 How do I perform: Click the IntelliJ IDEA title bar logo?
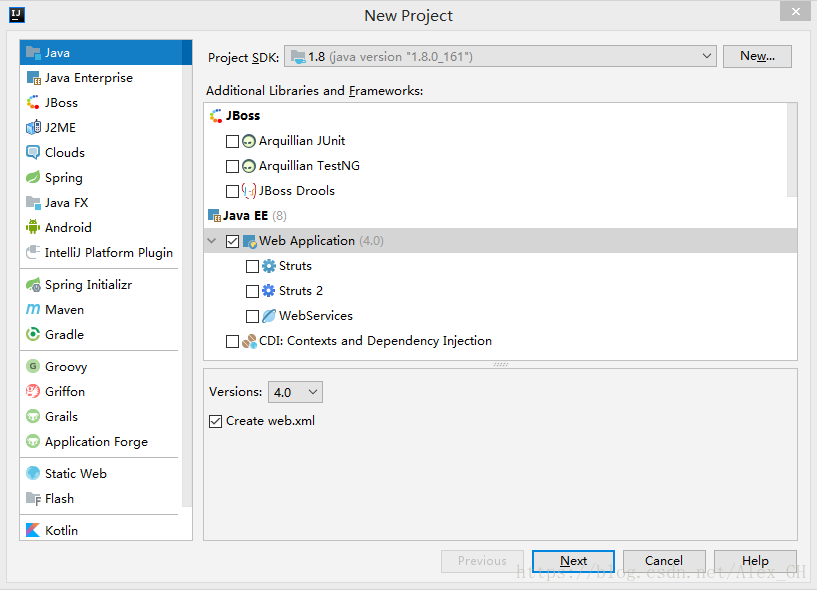coord(17,15)
